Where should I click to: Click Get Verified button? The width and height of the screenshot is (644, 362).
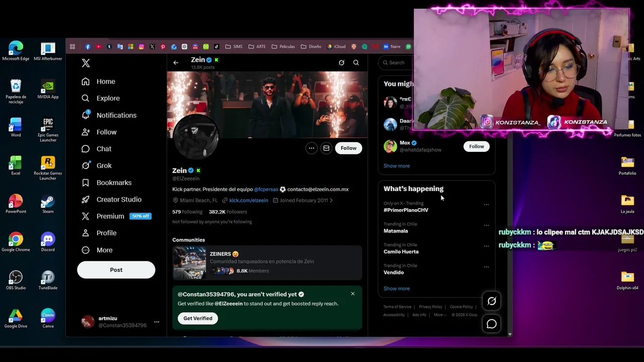198,318
